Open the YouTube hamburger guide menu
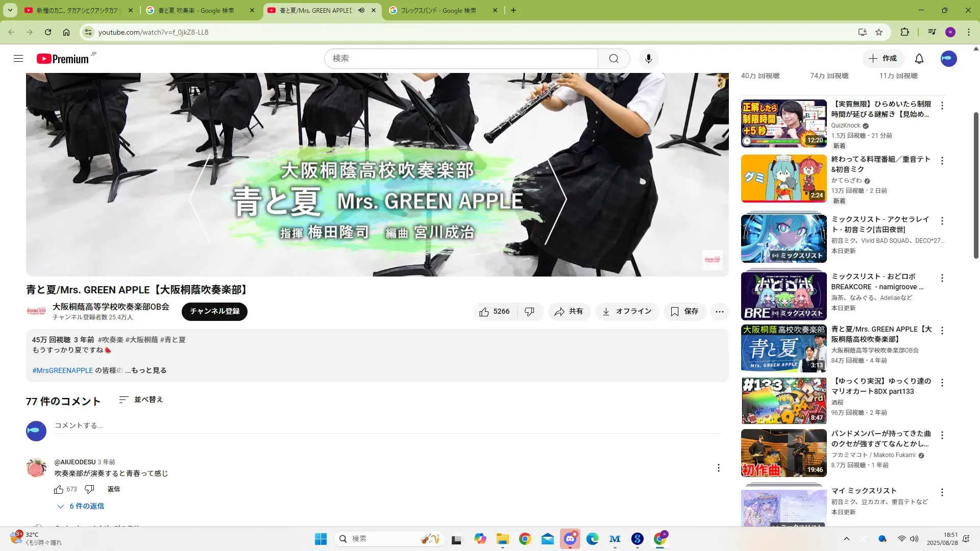 click(x=18, y=59)
